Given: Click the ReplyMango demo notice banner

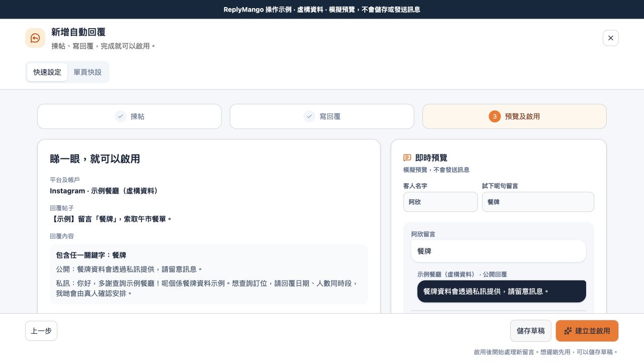Looking at the screenshot, I should 322,10.
